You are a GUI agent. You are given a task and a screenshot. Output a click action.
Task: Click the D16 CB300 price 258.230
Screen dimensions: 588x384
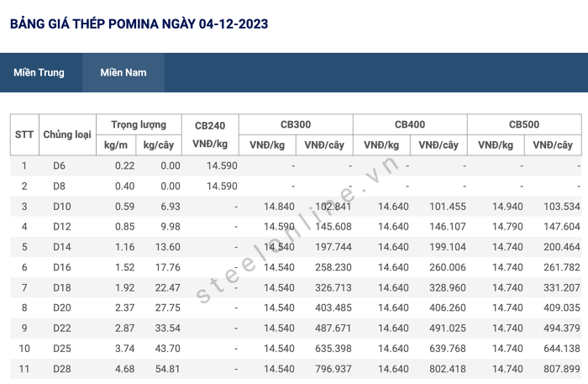coord(333,267)
